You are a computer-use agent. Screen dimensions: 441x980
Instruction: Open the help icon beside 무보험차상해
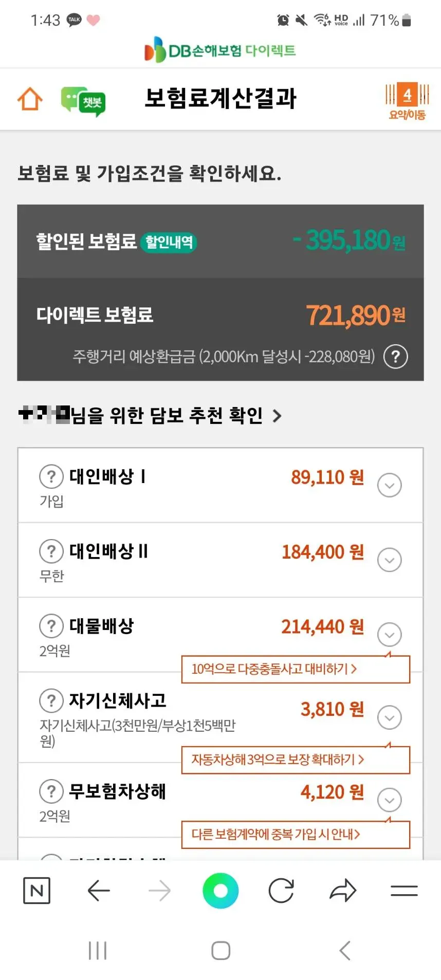coord(51,791)
